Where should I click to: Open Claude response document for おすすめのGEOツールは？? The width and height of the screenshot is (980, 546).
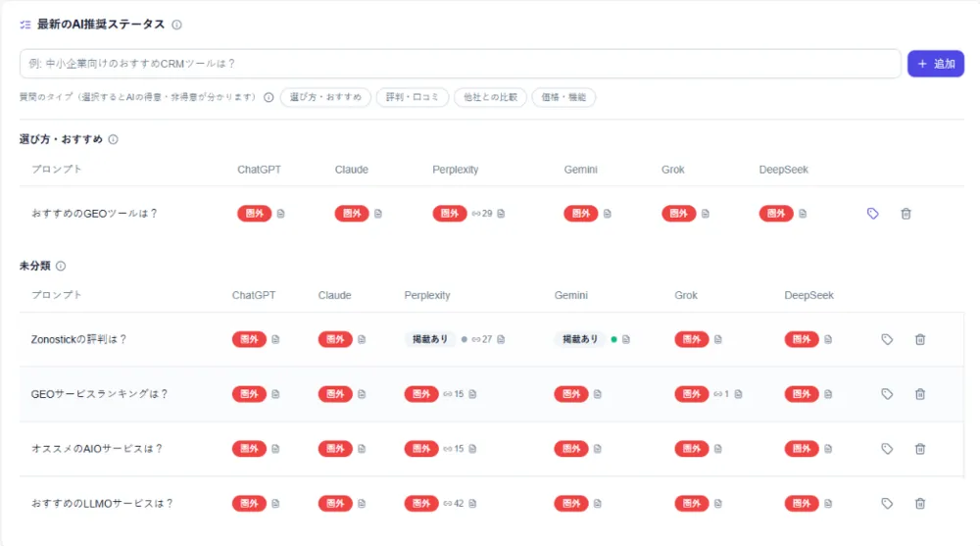tap(378, 214)
